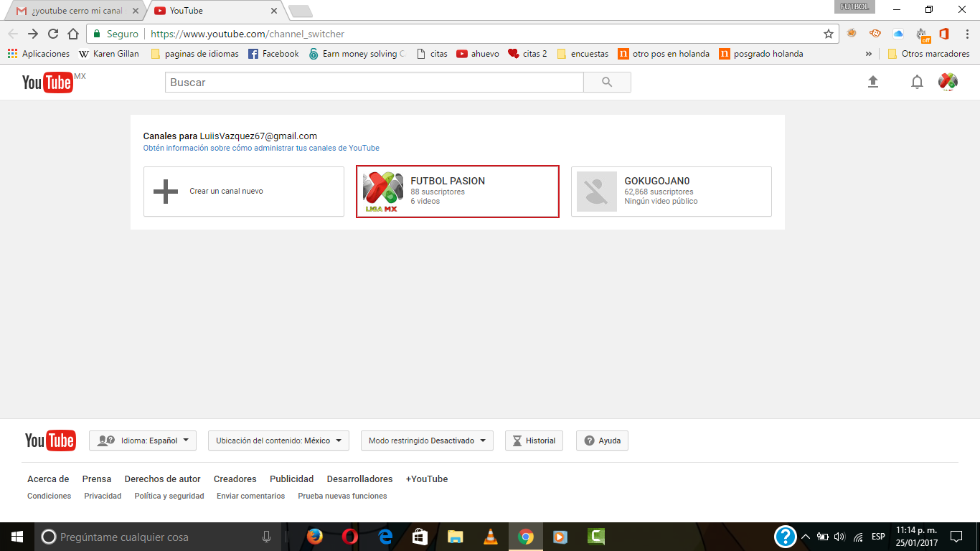The height and width of the screenshot is (551, 980).
Task: Go forward with the browser arrow
Action: pos(33,34)
